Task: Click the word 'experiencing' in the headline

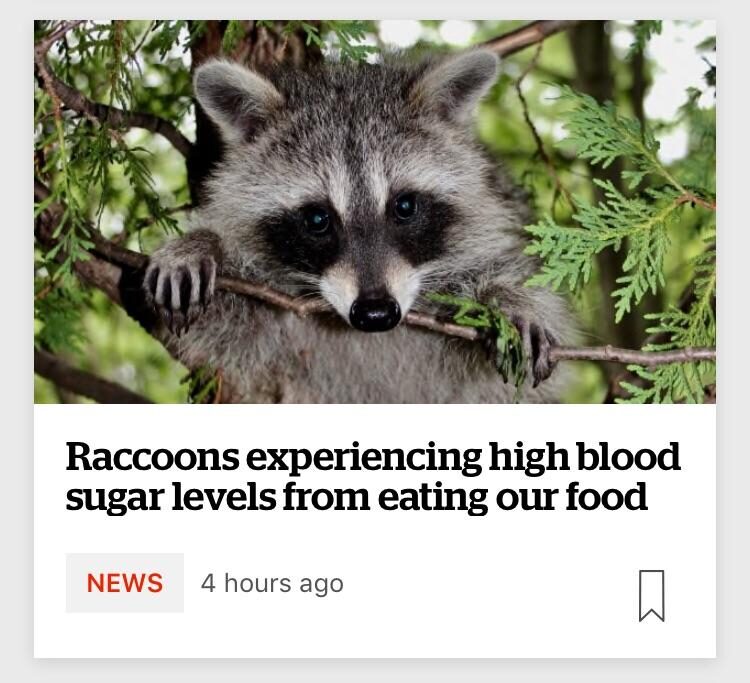Action: pos(364,459)
